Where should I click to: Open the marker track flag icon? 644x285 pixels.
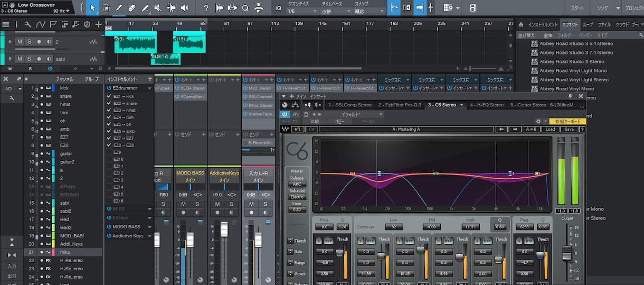[x=52, y=25]
